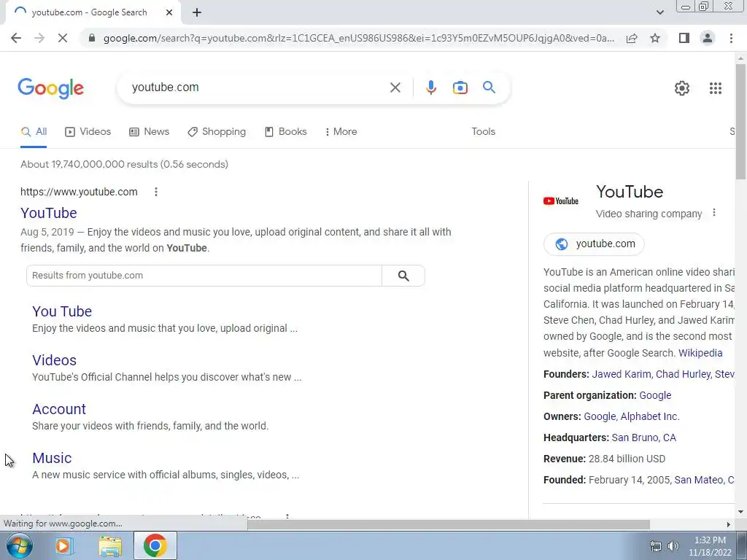Open the volume speaker tray icon

click(x=673, y=546)
